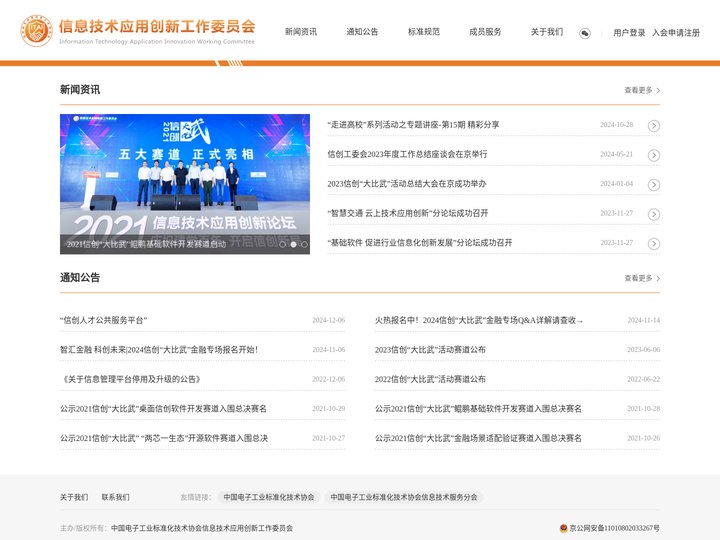Open 新闻资讯 navigation menu
This screenshot has width=720, height=540.
pyautogui.click(x=301, y=32)
